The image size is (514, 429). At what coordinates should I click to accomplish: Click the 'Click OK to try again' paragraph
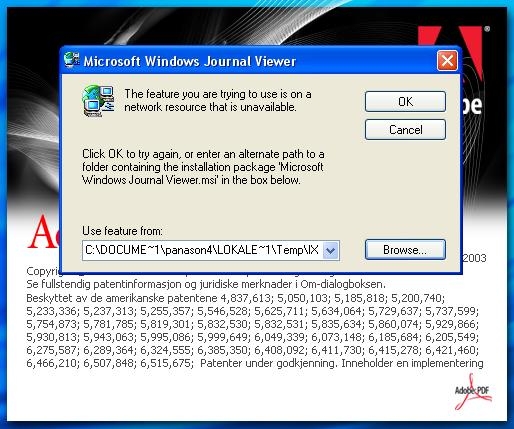tap(203, 167)
